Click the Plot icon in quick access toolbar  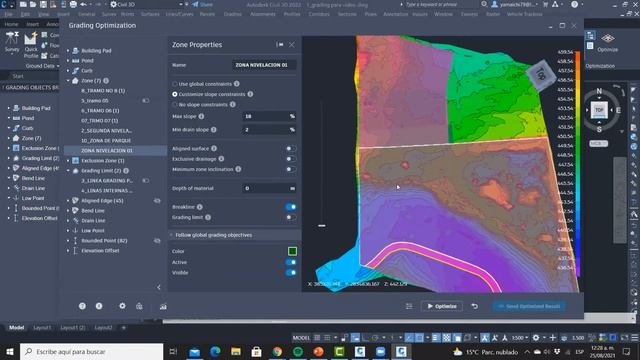tap(73, 4)
